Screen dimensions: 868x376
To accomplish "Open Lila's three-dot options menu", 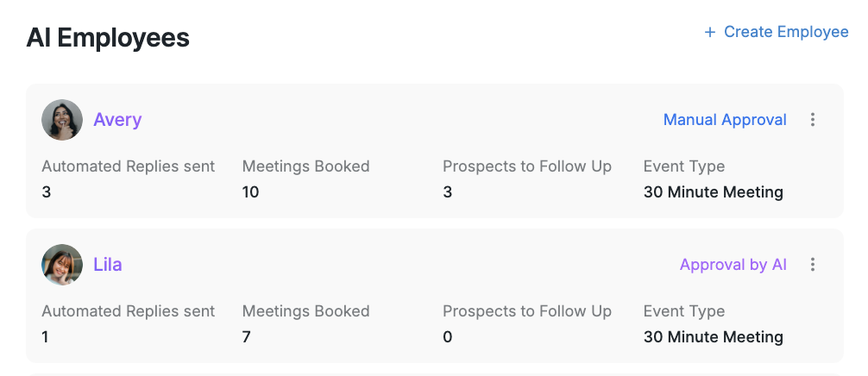I will coord(812,265).
